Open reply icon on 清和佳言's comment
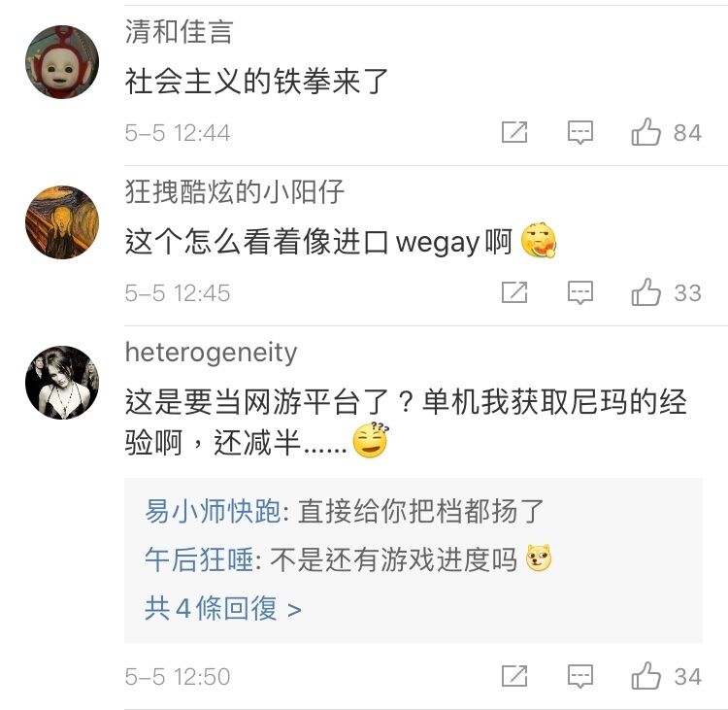 580,132
